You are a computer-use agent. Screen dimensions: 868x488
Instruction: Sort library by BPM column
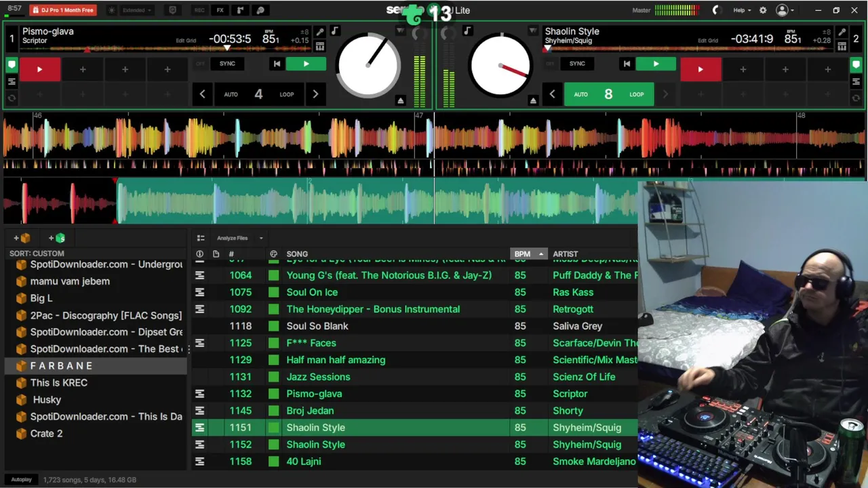click(x=528, y=254)
